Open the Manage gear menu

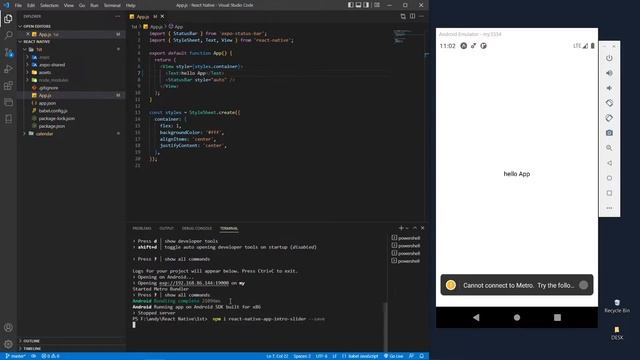click(x=8, y=344)
